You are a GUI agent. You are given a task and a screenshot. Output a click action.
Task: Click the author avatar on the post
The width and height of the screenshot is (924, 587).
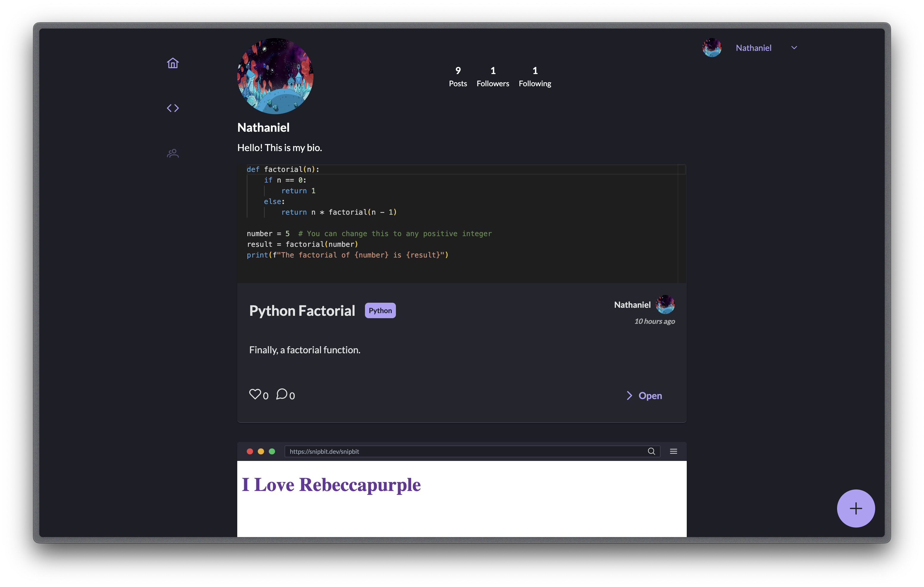[665, 305]
